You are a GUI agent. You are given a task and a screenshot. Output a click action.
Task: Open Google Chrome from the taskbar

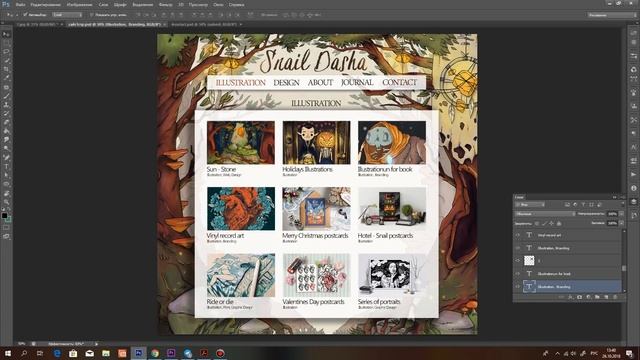[x=155, y=353]
